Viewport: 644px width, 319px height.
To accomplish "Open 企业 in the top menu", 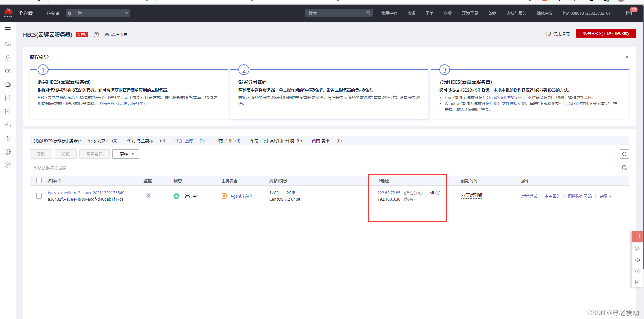I will coord(448,13).
